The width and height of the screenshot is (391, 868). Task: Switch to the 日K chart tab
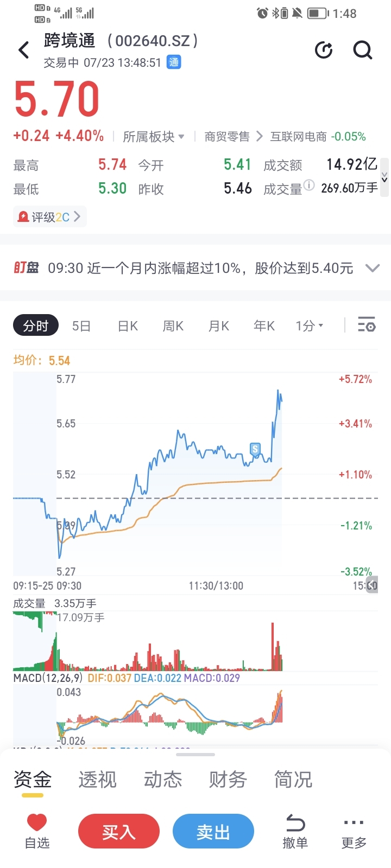[x=128, y=326]
